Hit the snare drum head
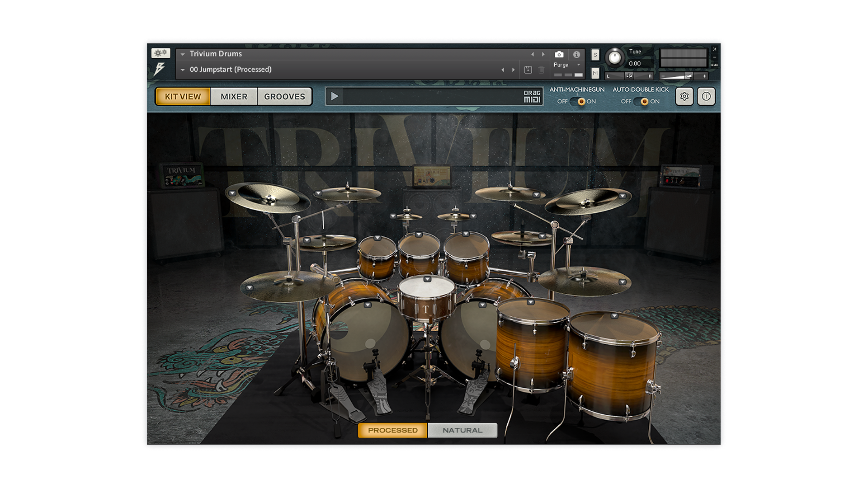Viewport: 868px width, 488px height. (x=427, y=288)
